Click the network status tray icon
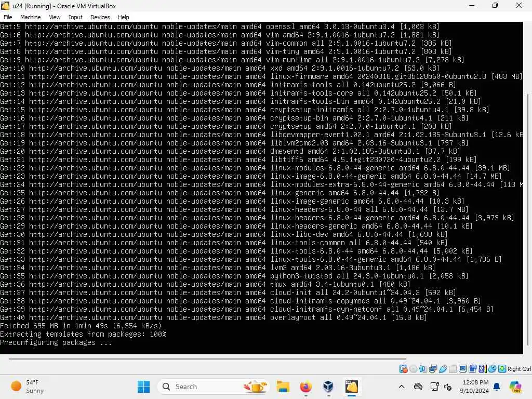 pos(434,387)
